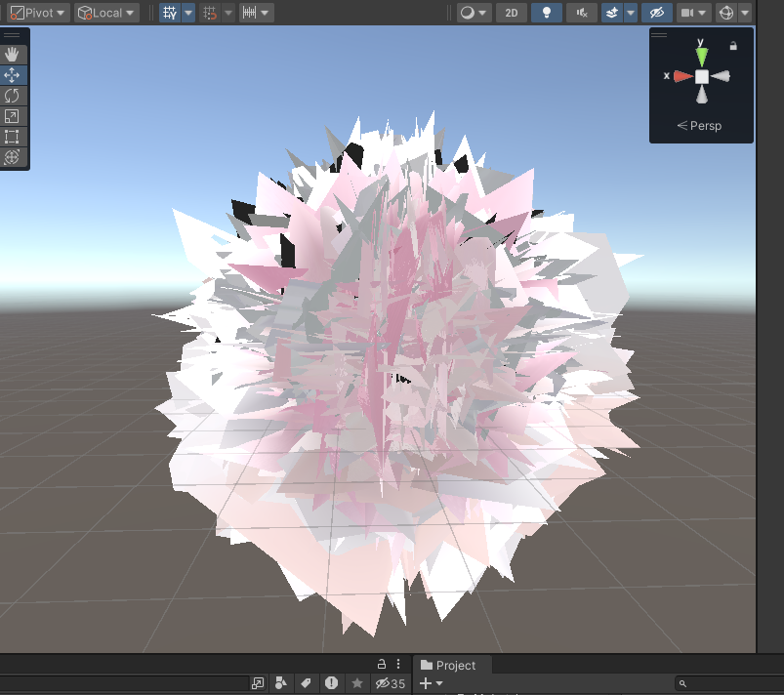Select the combined Transform tool
This screenshot has height=695, width=784.
pyautogui.click(x=12, y=157)
